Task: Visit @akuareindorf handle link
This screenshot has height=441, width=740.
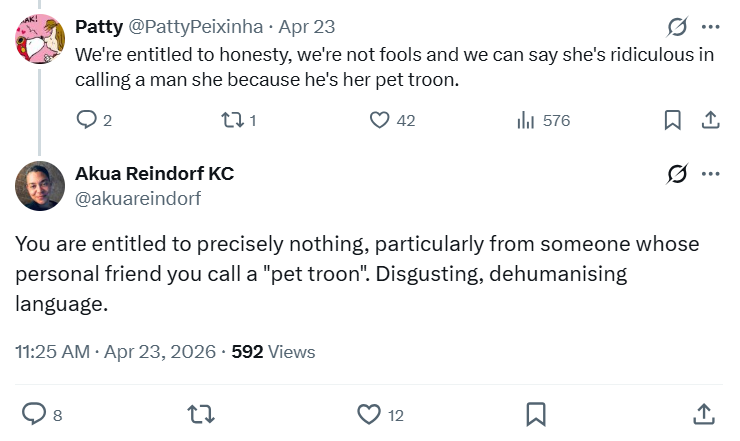Action: (x=138, y=198)
